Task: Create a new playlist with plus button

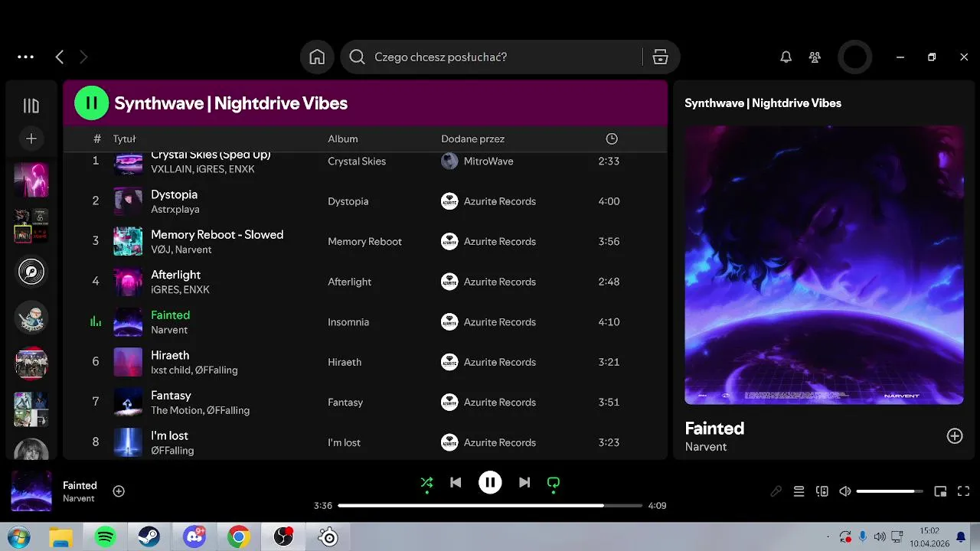Action: (x=31, y=139)
